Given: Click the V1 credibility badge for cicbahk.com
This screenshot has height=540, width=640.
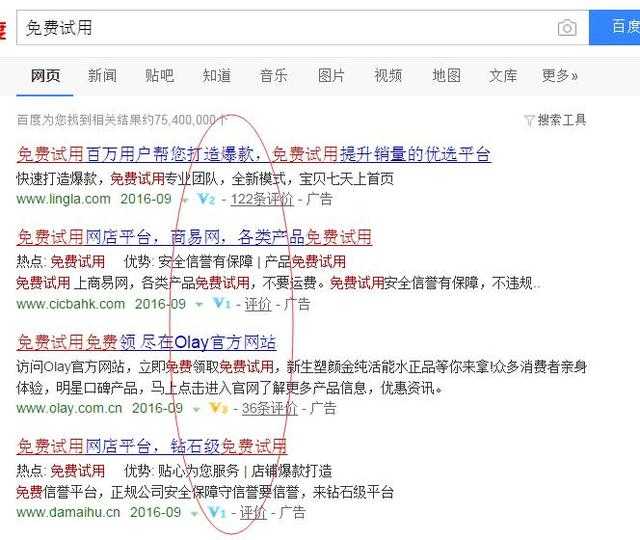Looking at the screenshot, I should pyautogui.click(x=222, y=304).
